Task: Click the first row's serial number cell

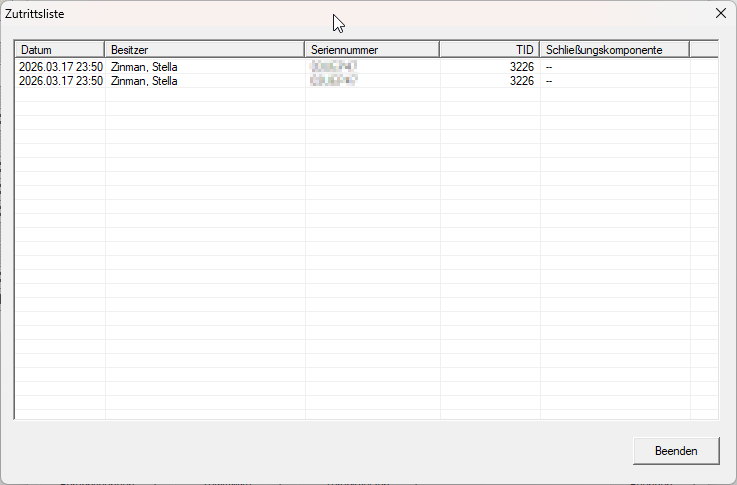Action: click(x=334, y=67)
